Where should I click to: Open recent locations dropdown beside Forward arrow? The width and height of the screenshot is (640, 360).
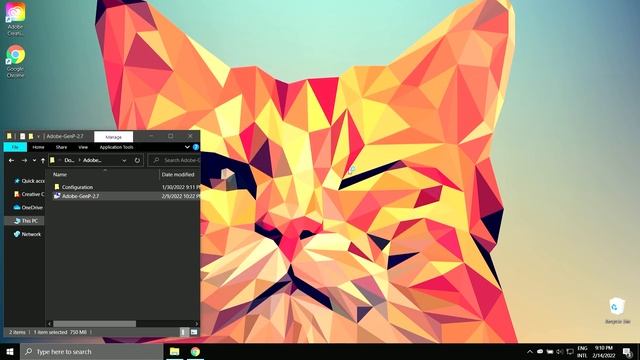[x=34, y=160]
